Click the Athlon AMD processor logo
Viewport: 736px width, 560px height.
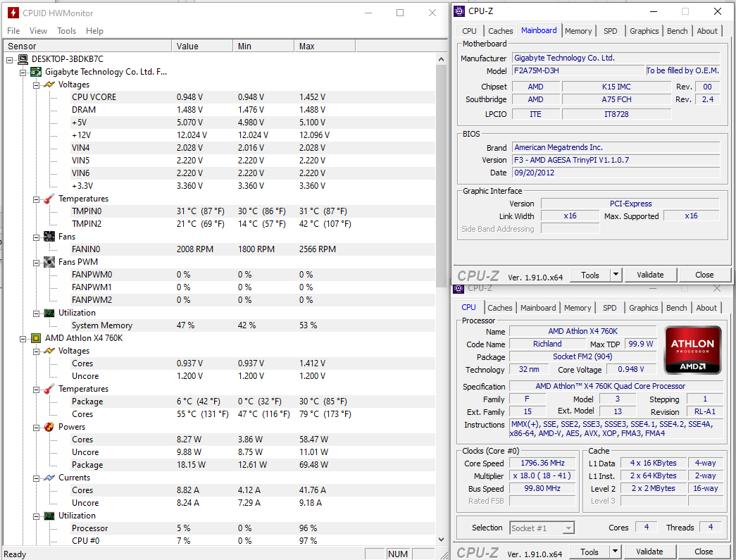click(692, 350)
